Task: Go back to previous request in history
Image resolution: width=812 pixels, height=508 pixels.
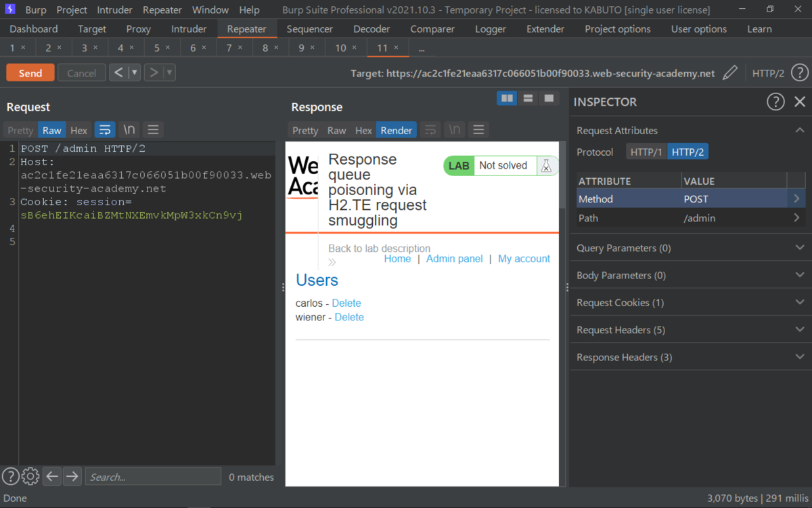Action: pos(118,72)
